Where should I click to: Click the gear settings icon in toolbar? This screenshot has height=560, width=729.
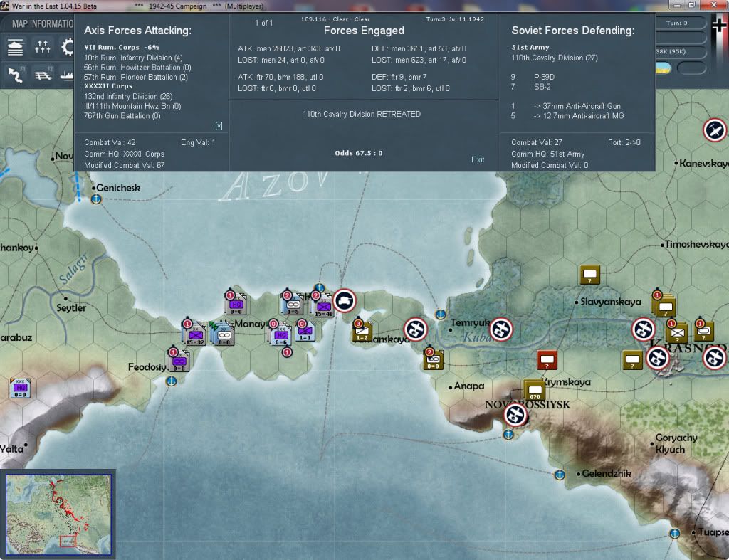[68, 47]
